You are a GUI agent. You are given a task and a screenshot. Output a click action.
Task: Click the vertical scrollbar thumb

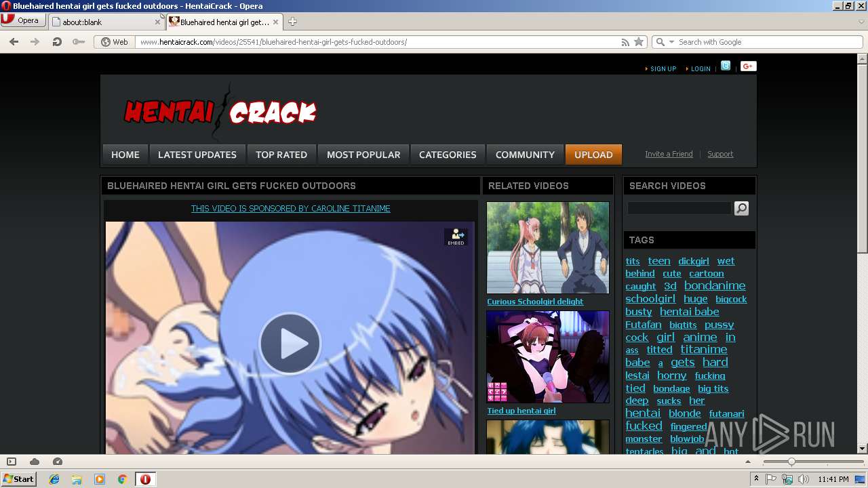coord(862,159)
